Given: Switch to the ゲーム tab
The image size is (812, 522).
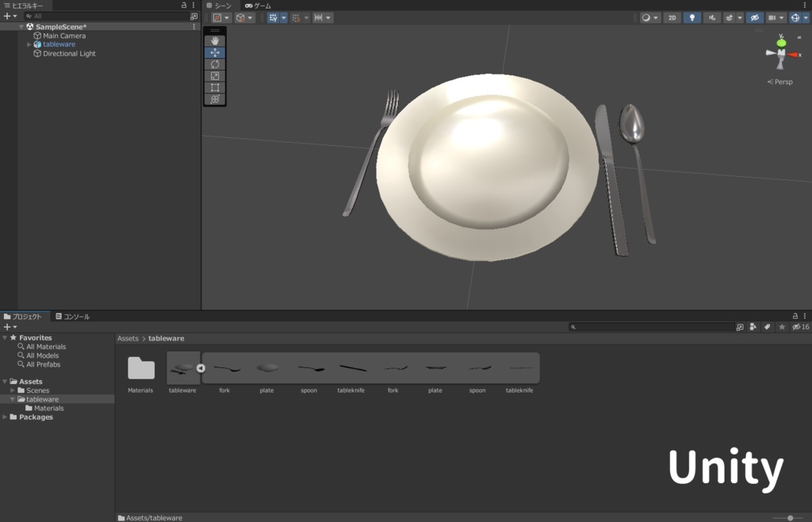Looking at the screenshot, I should click(256, 6).
